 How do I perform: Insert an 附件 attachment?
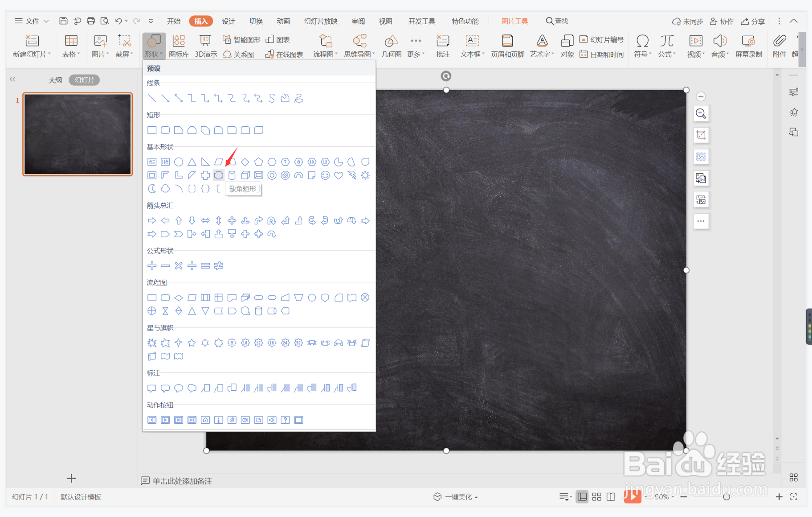click(x=779, y=46)
